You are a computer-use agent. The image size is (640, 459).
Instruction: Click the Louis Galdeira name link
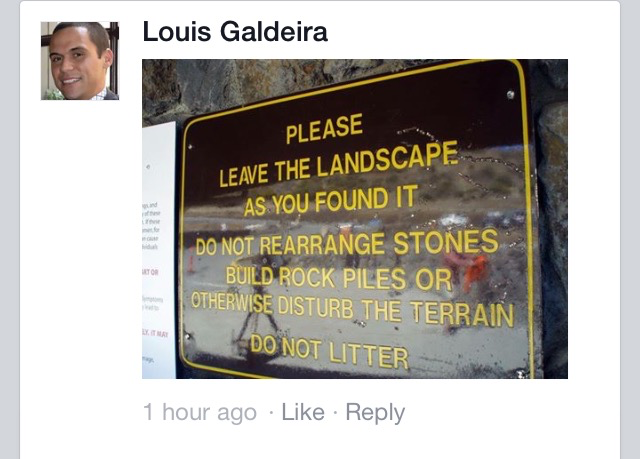235,31
